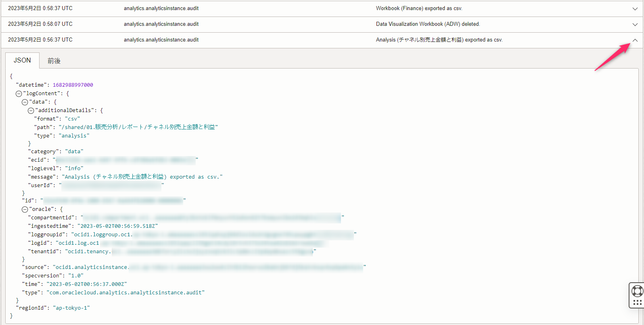
Task: Click the "ecid" key label
Action: (37, 160)
